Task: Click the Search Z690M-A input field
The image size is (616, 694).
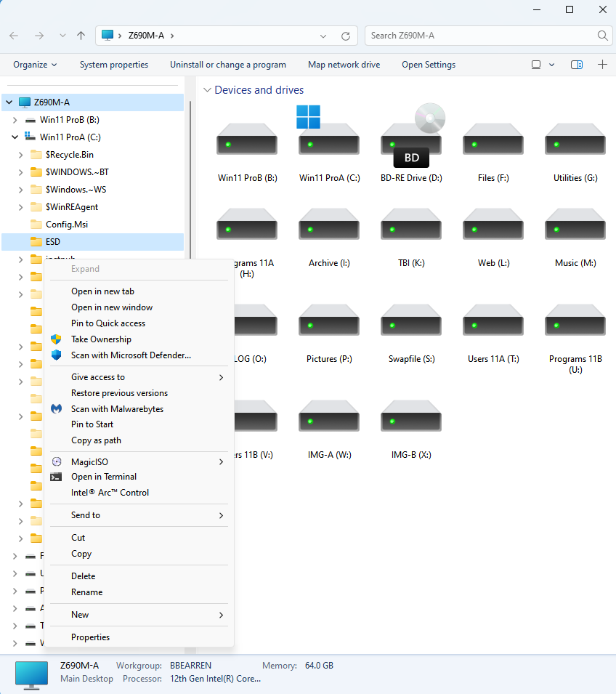Action: [x=479, y=36]
